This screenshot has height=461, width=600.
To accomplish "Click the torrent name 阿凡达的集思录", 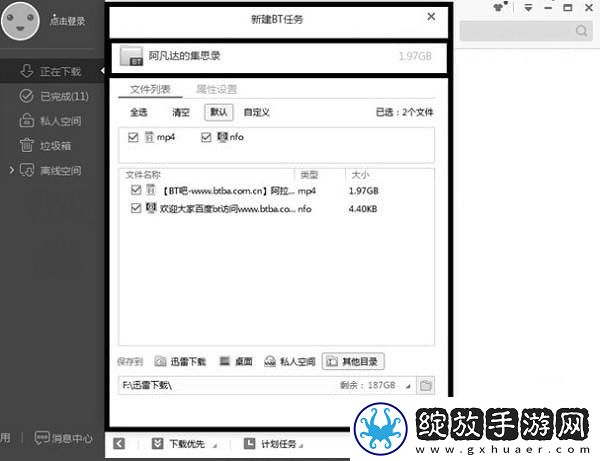I will pyautogui.click(x=184, y=56).
